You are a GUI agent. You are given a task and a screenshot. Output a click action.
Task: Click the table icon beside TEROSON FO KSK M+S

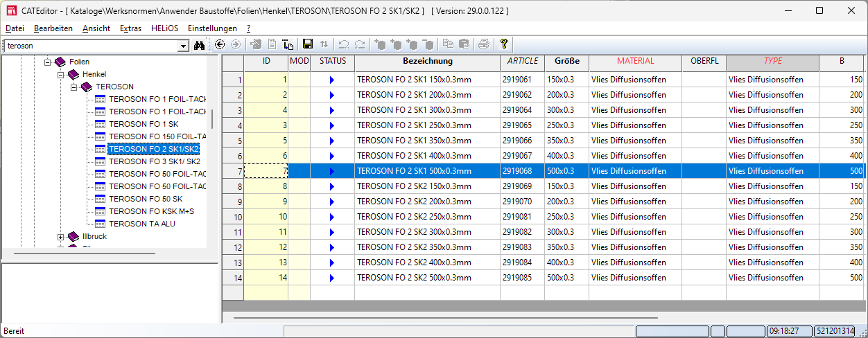click(x=100, y=211)
